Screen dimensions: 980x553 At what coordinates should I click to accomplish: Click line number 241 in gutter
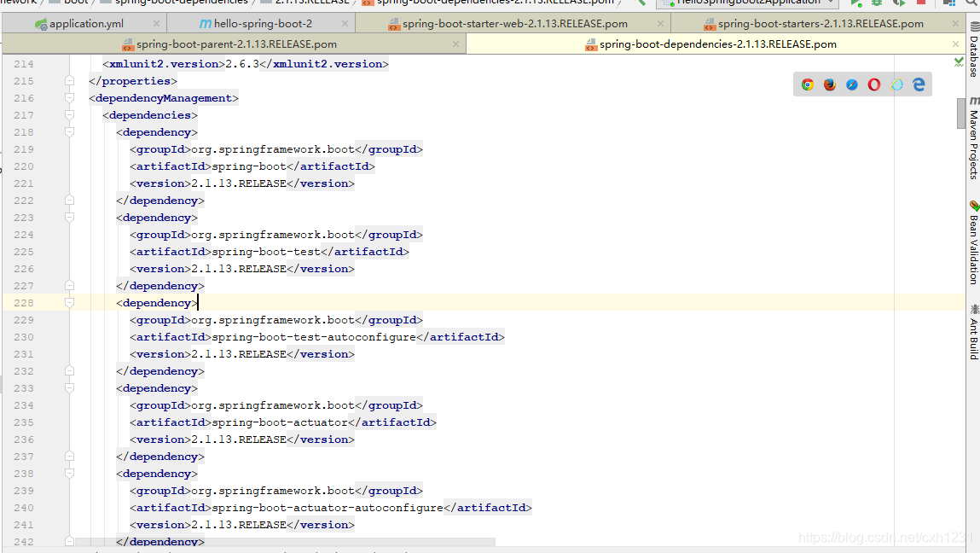[x=24, y=525]
